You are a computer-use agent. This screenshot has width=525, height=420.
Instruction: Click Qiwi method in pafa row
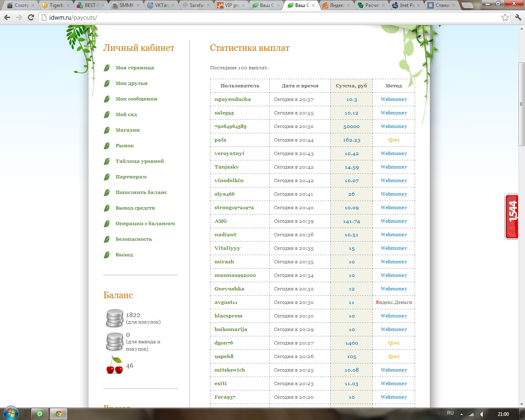point(393,140)
